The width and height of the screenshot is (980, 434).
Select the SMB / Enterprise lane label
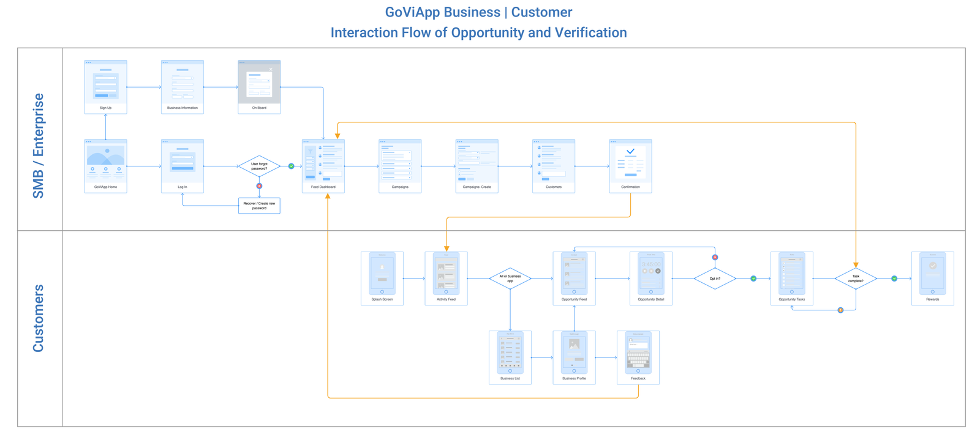tap(39, 146)
